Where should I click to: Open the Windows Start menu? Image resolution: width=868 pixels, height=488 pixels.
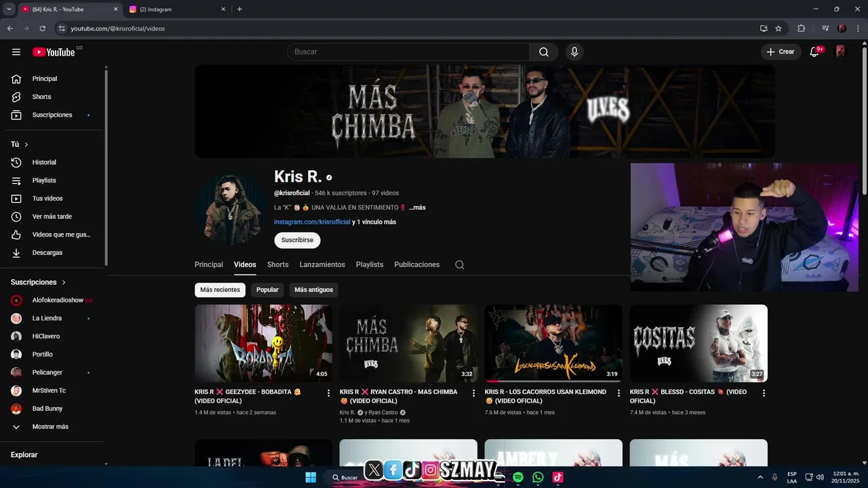click(311, 477)
